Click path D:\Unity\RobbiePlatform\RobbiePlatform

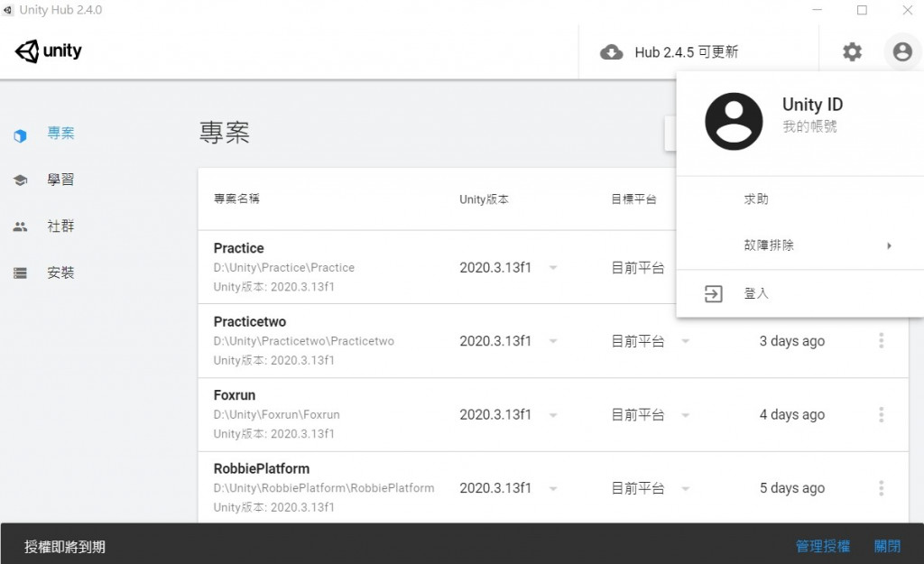324,488
